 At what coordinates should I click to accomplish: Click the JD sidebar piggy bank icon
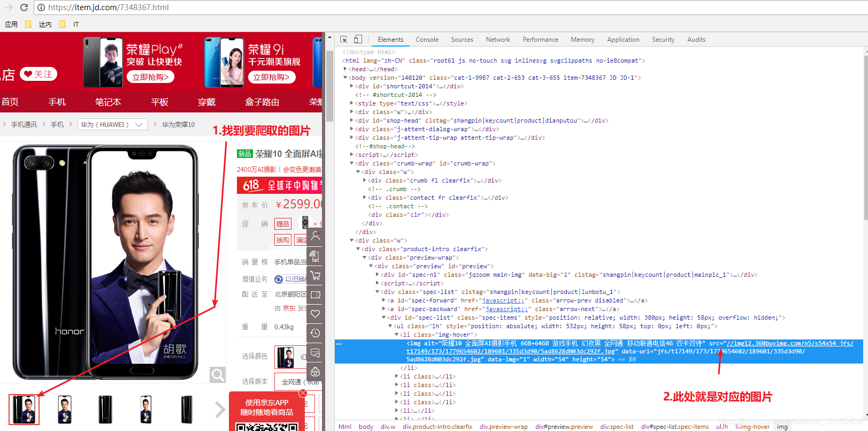coord(316,372)
